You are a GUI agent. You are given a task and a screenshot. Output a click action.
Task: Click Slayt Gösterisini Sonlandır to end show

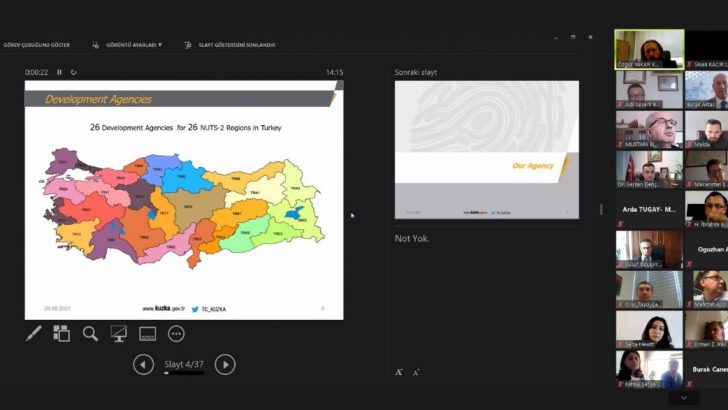pos(230,45)
